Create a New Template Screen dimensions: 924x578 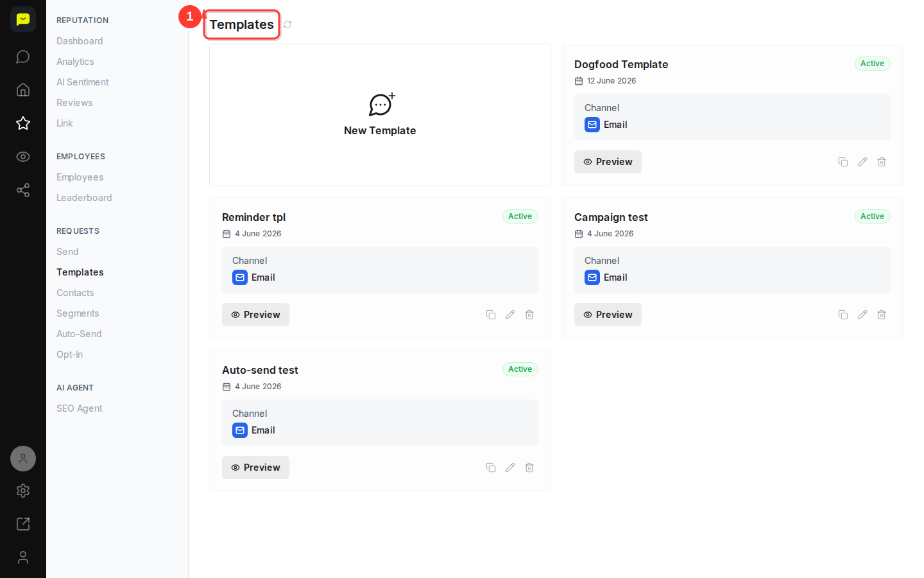[380, 115]
